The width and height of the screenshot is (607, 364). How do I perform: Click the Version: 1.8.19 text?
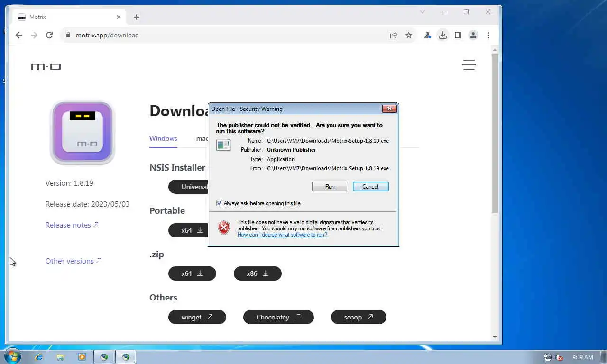coord(69,183)
